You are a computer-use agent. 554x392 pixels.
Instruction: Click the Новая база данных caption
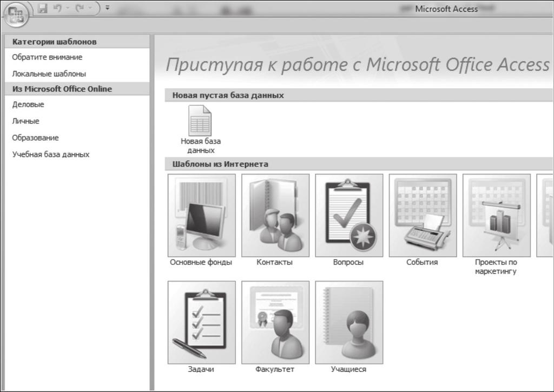pyautogui.click(x=201, y=145)
